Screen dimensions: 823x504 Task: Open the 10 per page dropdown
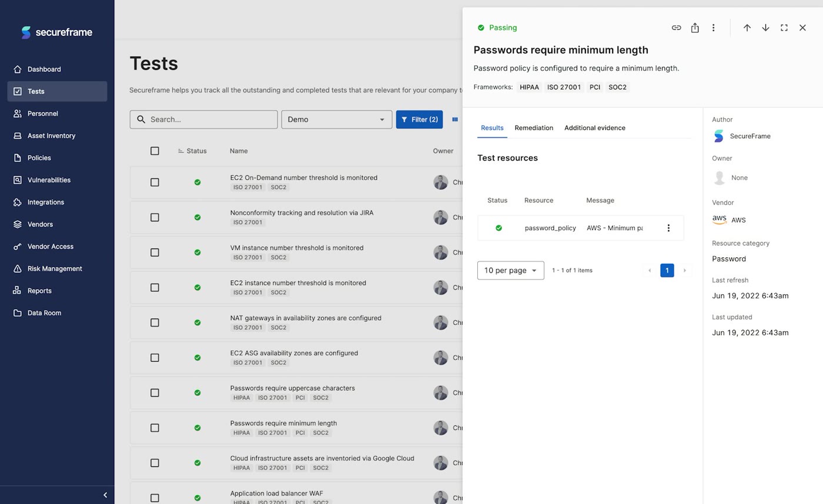point(511,270)
